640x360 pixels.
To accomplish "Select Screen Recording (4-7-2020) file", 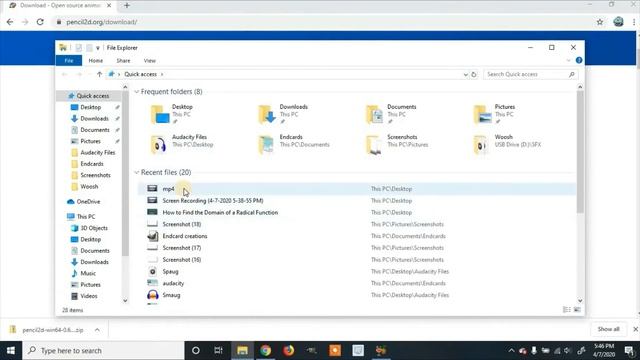I will coord(357,201).
